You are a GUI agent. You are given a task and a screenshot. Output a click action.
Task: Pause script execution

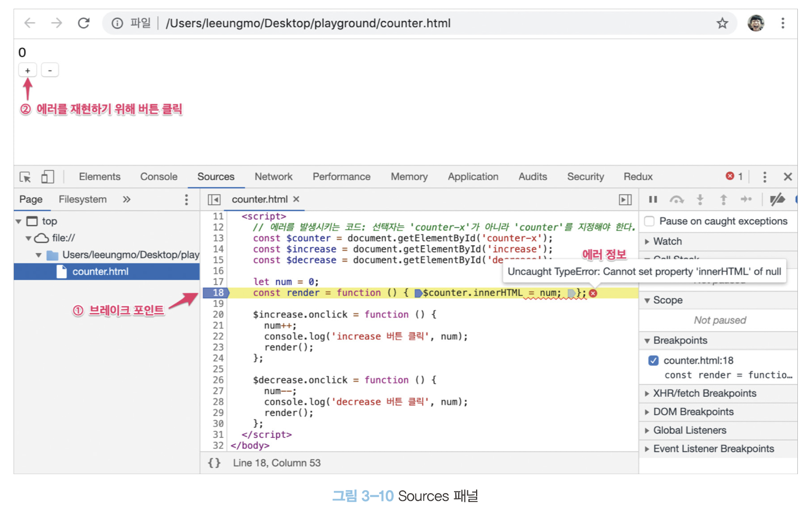(x=653, y=200)
